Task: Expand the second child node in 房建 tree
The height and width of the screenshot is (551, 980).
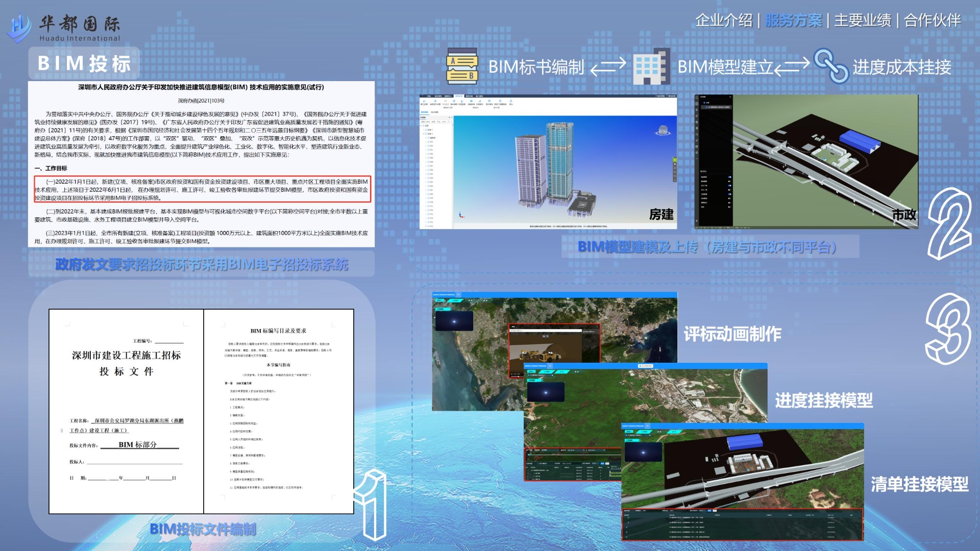Action: 423,134
